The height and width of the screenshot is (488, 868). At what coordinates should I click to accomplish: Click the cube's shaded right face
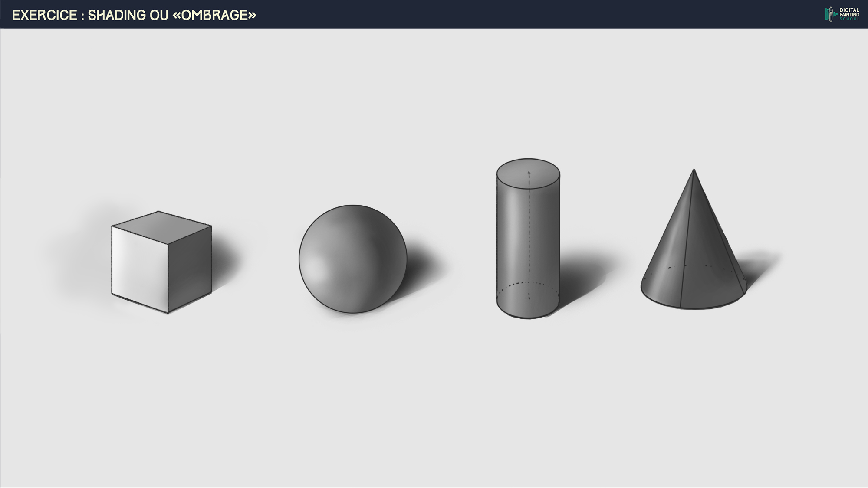[190, 269]
